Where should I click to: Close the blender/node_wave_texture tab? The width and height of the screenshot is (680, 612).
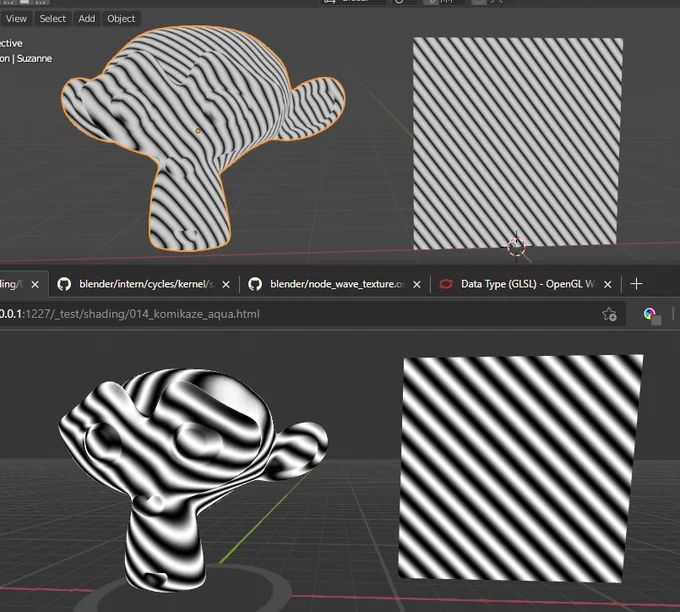click(x=417, y=285)
